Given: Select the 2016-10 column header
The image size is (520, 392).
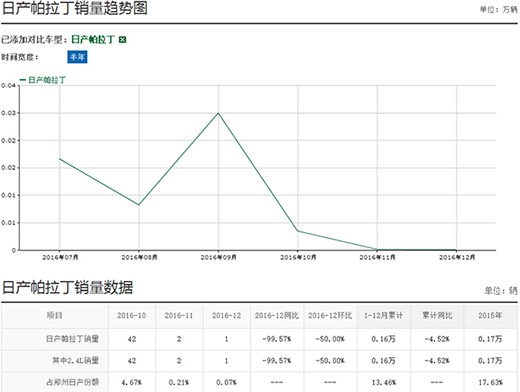Looking at the screenshot, I should pyautogui.click(x=132, y=316).
